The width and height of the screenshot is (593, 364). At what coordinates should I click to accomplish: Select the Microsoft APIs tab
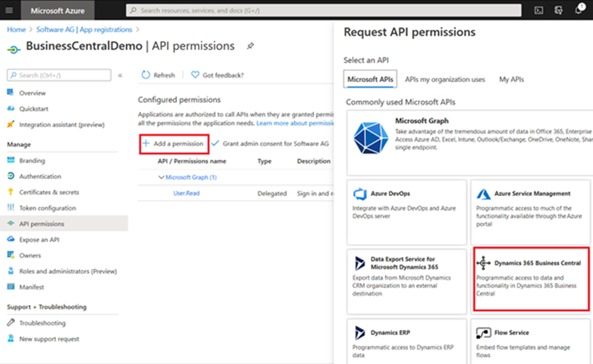(370, 79)
